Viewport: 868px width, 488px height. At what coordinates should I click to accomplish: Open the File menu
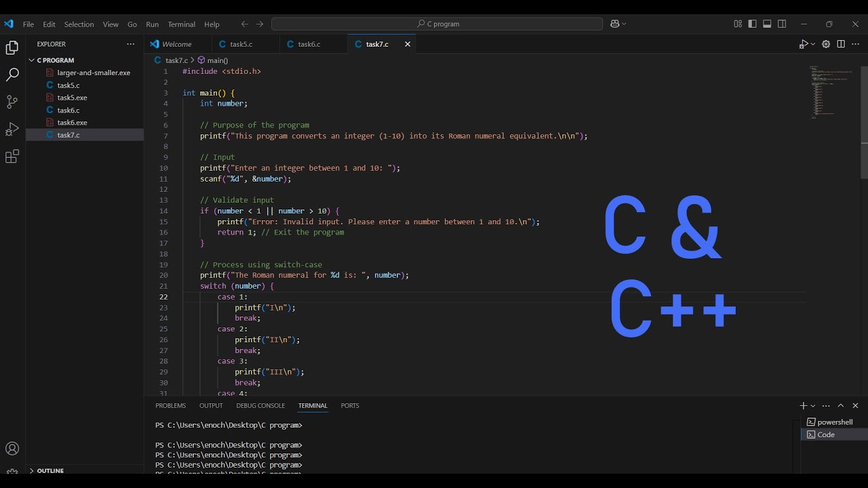coord(28,24)
